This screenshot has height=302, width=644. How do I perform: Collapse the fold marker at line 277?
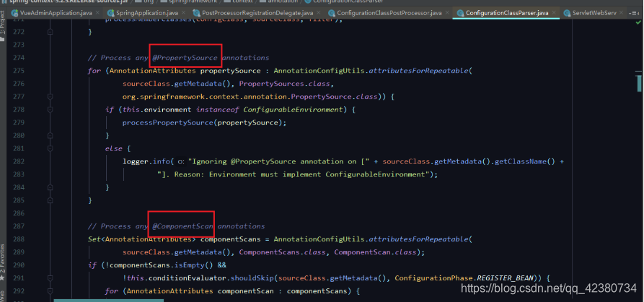coord(50,97)
